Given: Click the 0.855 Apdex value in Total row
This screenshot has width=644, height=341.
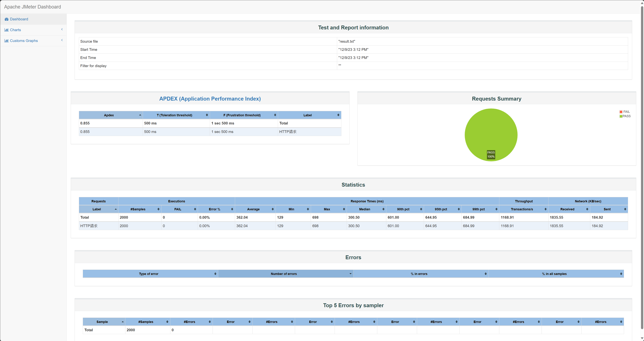Looking at the screenshot, I should (x=85, y=123).
